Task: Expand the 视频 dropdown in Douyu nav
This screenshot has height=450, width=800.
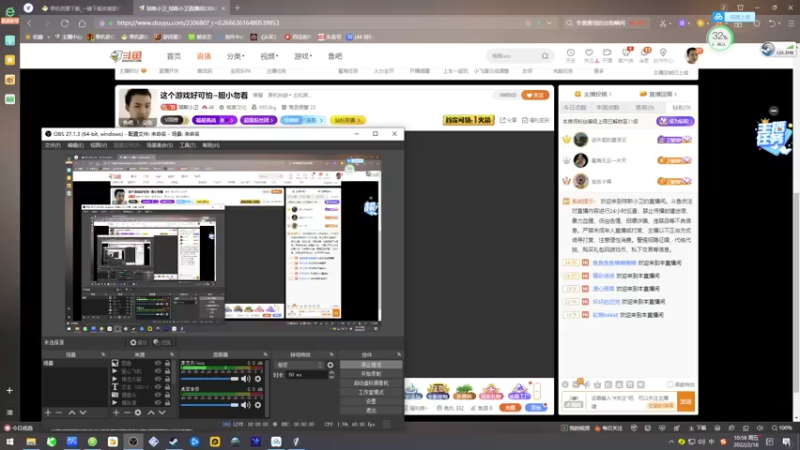Action: 269,56
